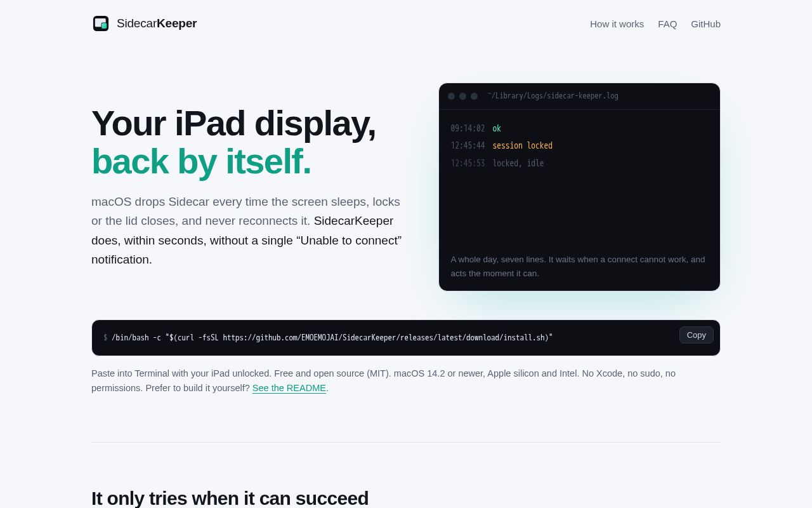
Task: Click the dollar prompt in the command box
Action: 105,338
